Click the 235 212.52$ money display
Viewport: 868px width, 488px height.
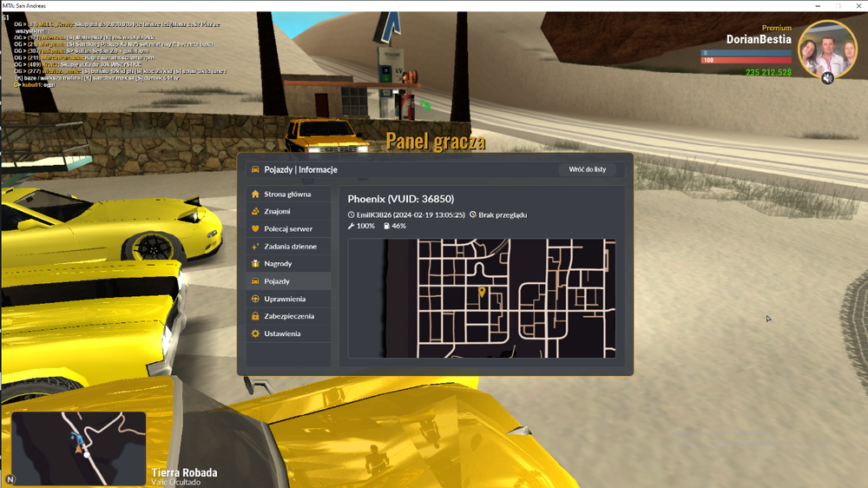click(x=768, y=73)
